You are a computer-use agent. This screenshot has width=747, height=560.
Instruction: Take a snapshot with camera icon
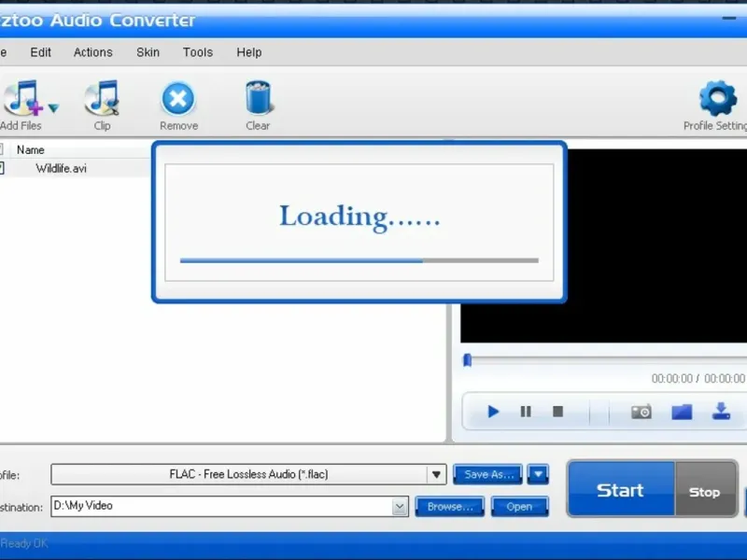point(641,412)
